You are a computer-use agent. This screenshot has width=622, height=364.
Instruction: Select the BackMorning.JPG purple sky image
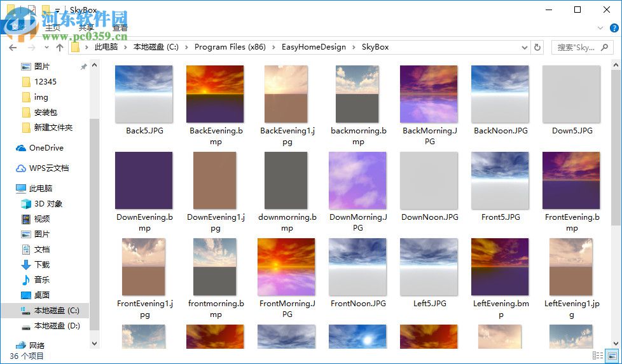429,94
